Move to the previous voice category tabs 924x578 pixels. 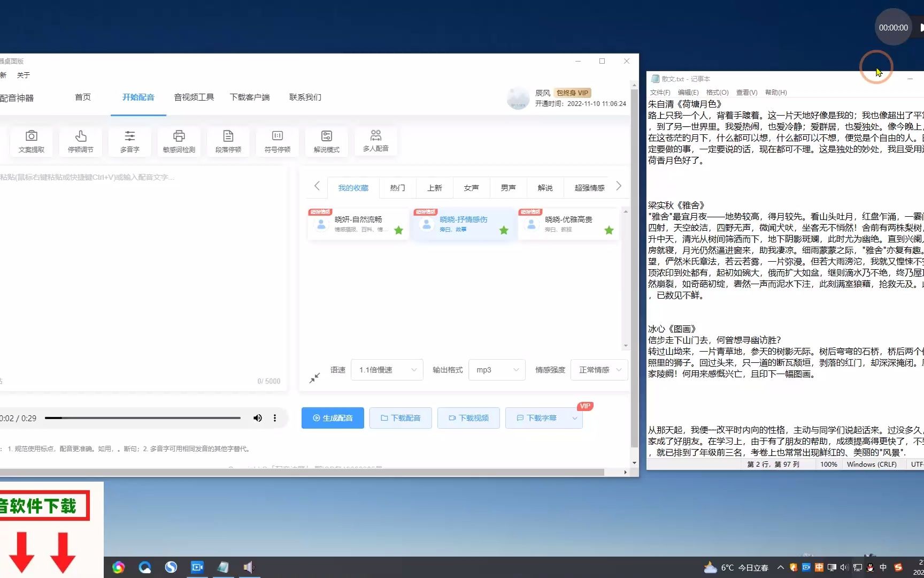(x=317, y=186)
